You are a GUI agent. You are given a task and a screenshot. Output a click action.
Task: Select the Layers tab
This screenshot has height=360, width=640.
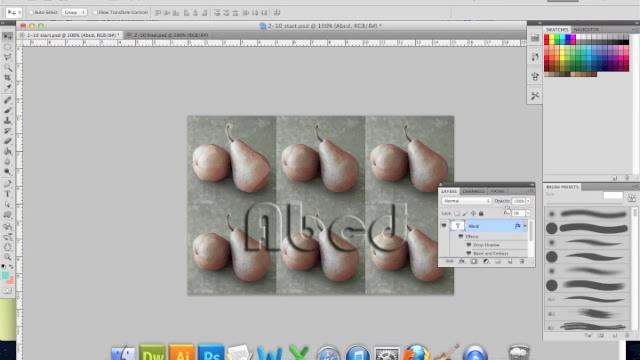coord(449,191)
